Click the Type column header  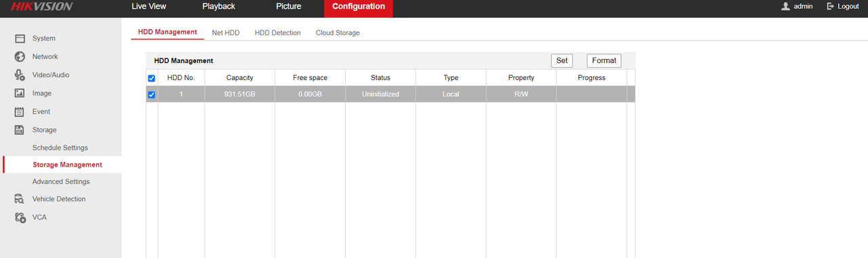tap(451, 78)
